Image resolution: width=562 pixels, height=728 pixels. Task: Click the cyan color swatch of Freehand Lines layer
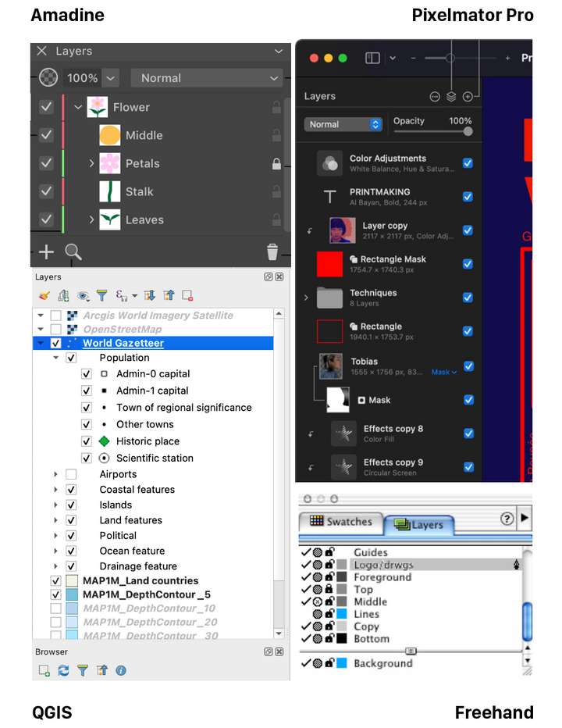tap(342, 614)
